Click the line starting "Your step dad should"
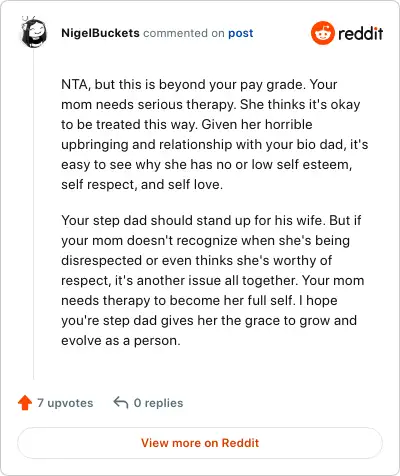This screenshot has height=476, width=400. [211, 220]
